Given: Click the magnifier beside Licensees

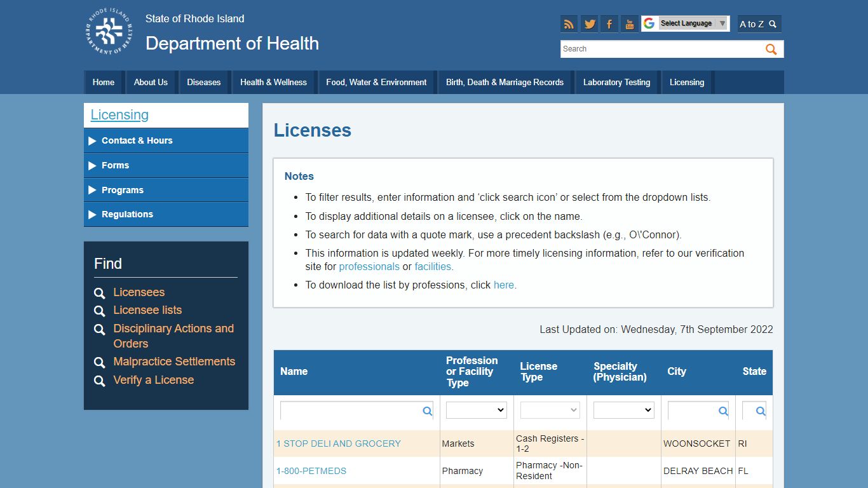Looking at the screenshot, I should pyautogui.click(x=99, y=293).
